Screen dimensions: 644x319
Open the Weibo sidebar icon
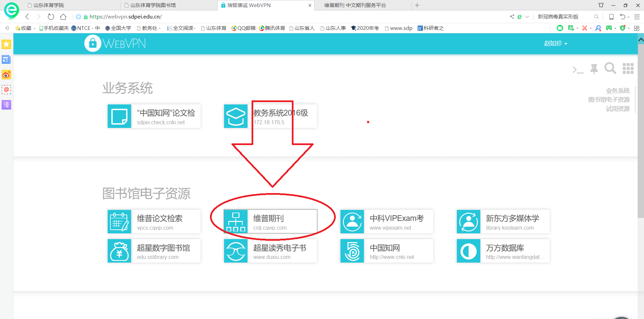click(x=6, y=75)
